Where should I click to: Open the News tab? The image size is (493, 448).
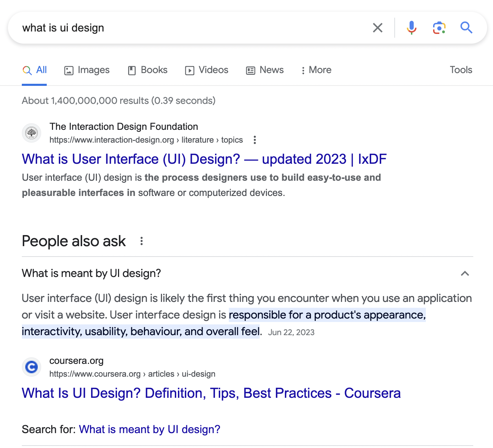(x=265, y=70)
